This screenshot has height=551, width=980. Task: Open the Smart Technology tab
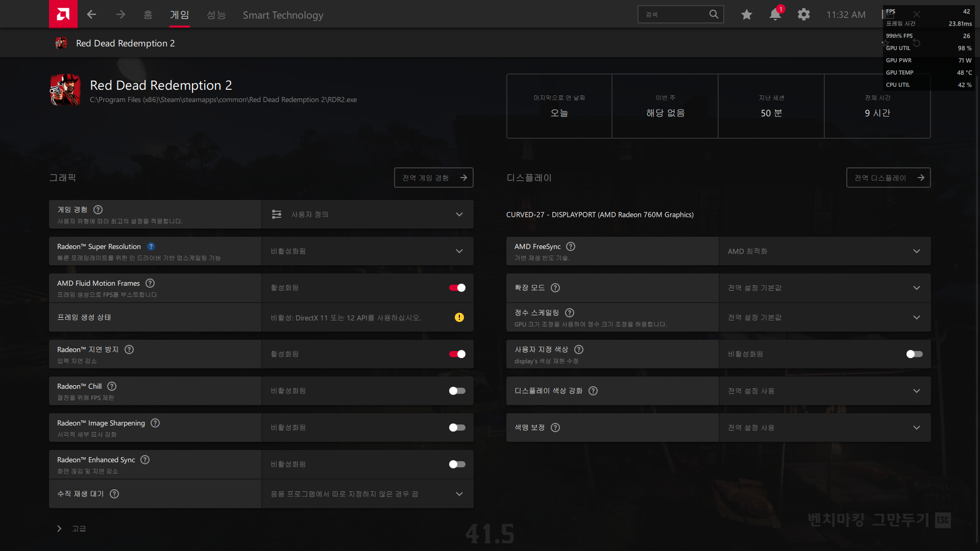(x=283, y=15)
